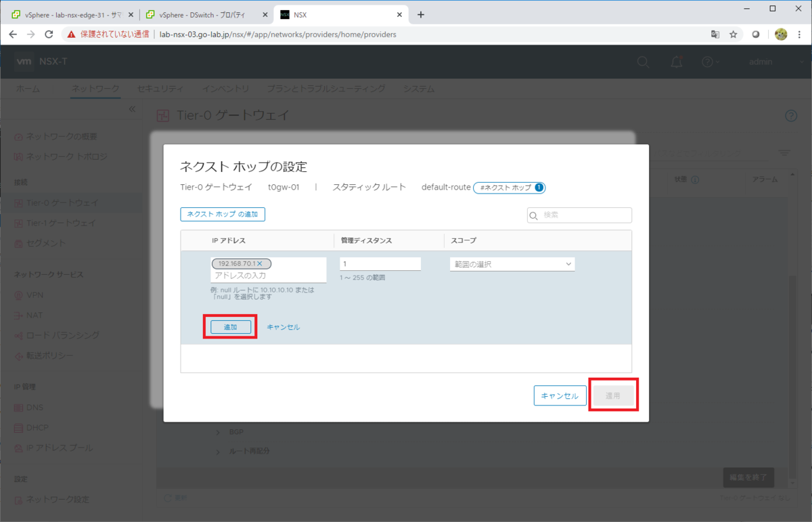Collapse the left navigation with double chevron

(132, 109)
